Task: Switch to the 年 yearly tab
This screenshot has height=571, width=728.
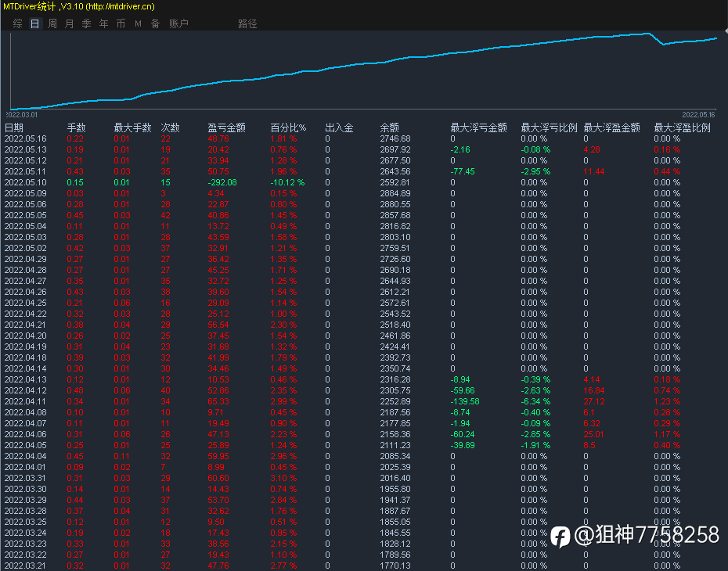Action: click(x=103, y=23)
